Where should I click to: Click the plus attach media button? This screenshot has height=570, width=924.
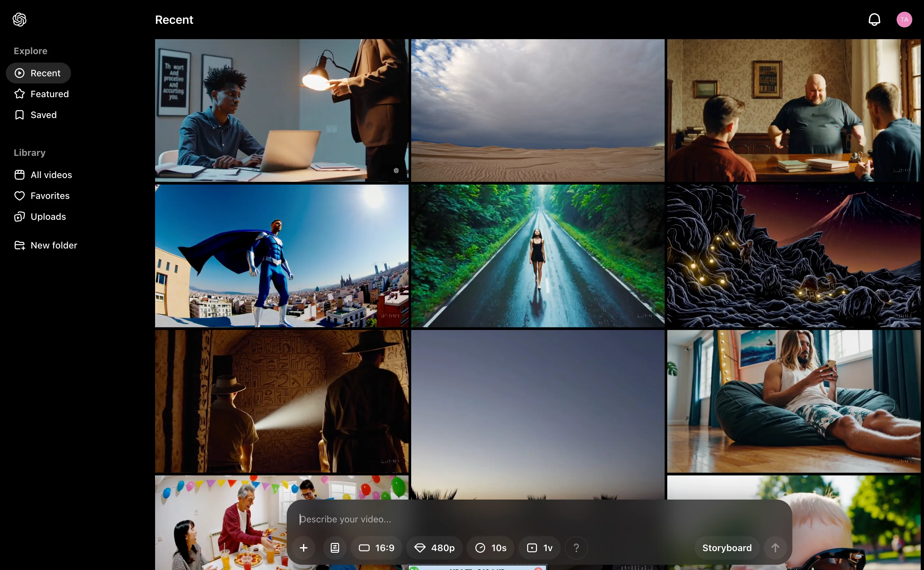point(304,548)
